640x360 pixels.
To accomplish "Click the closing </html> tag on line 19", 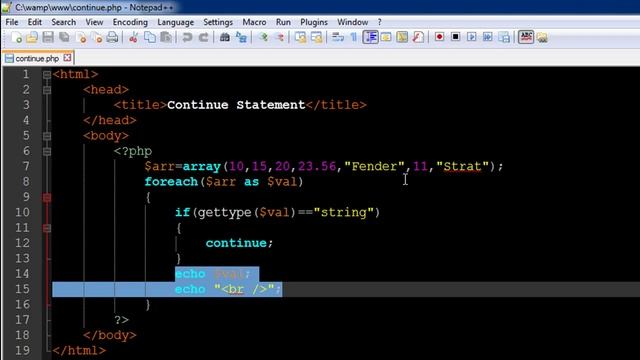I will point(79,350).
